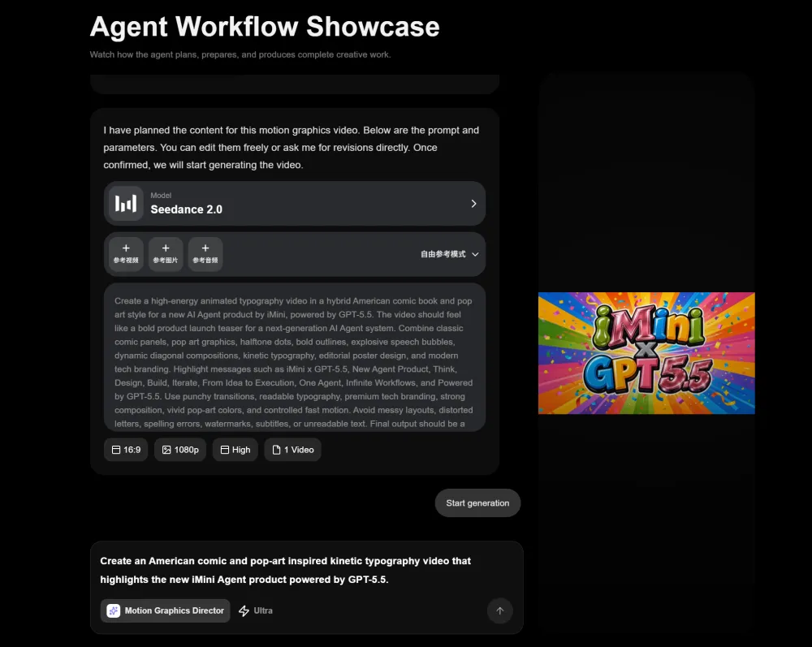The image size is (812, 647).
Task: Open the Seedance 2.0 model selector chevron
Action: pos(473,204)
